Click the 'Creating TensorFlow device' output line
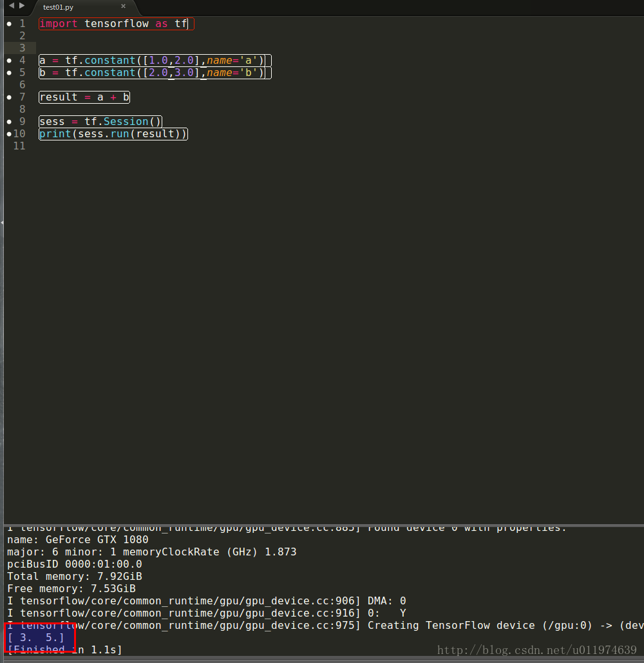Screen dimensions: 644x663 (x=325, y=626)
